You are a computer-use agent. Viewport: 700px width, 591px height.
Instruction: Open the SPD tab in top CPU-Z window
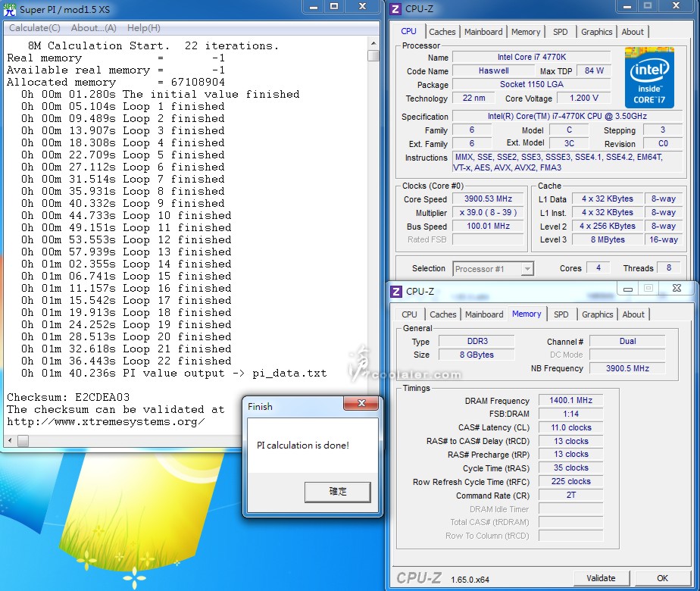[x=561, y=32]
